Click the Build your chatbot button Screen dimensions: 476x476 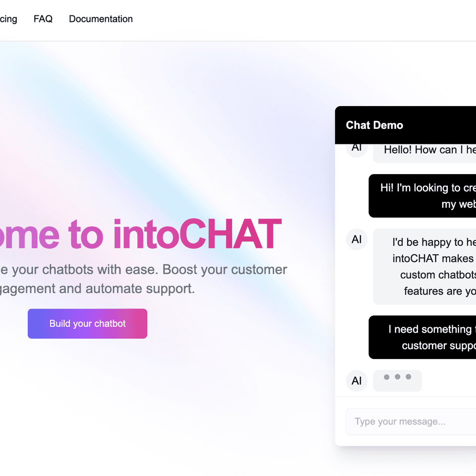87,324
